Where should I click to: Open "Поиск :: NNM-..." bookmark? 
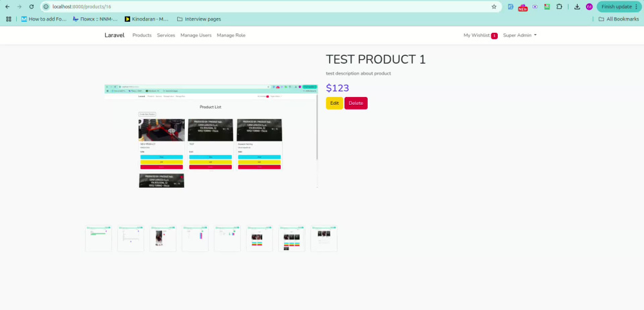[95, 19]
